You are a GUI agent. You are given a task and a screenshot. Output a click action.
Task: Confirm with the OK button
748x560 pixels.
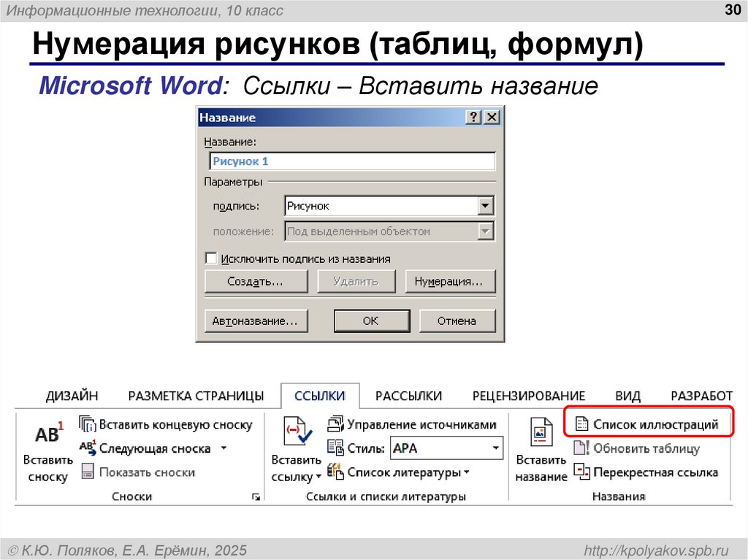pyautogui.click(x=372, y=321)
